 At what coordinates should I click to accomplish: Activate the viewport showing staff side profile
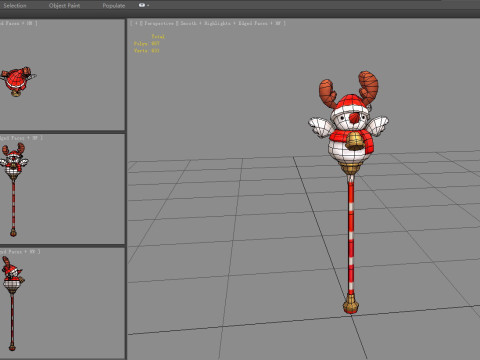[x=62, y=303]
